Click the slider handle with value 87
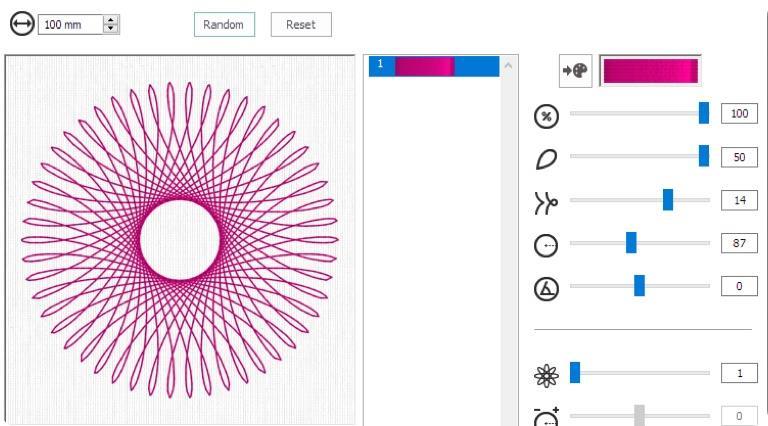 tap(631, 243)
